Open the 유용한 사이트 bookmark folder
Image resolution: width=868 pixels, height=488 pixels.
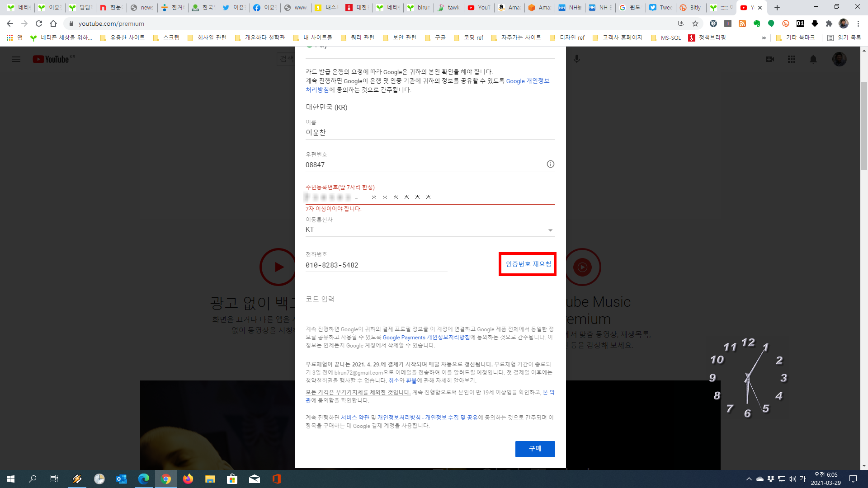pos(123,38)
